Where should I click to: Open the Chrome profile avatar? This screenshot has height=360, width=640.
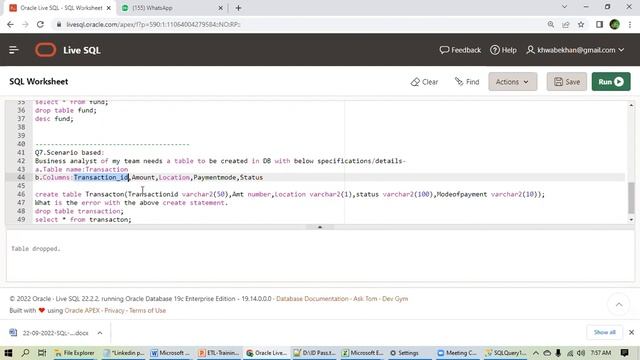click(x=614, y=24)
